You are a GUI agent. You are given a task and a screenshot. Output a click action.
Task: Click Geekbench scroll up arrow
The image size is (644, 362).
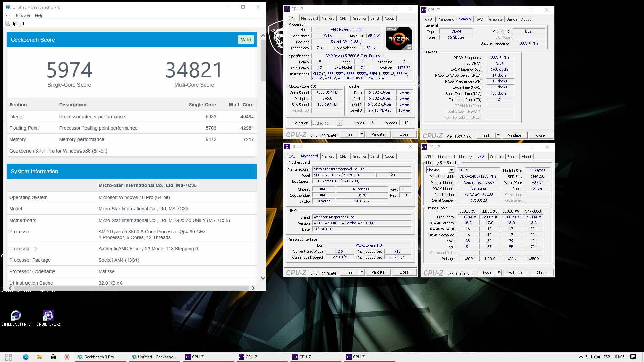pyautogui.click(x=263, y=35)
